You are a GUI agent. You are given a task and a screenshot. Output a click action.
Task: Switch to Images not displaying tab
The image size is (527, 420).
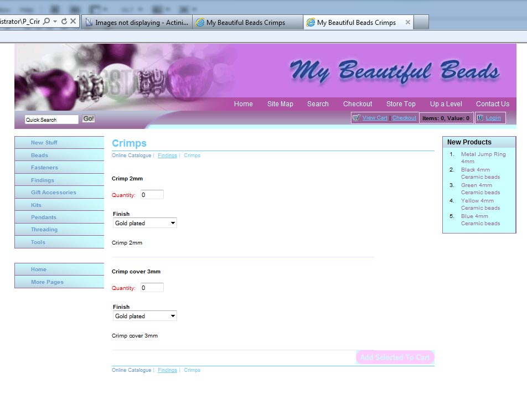[137, 23]
